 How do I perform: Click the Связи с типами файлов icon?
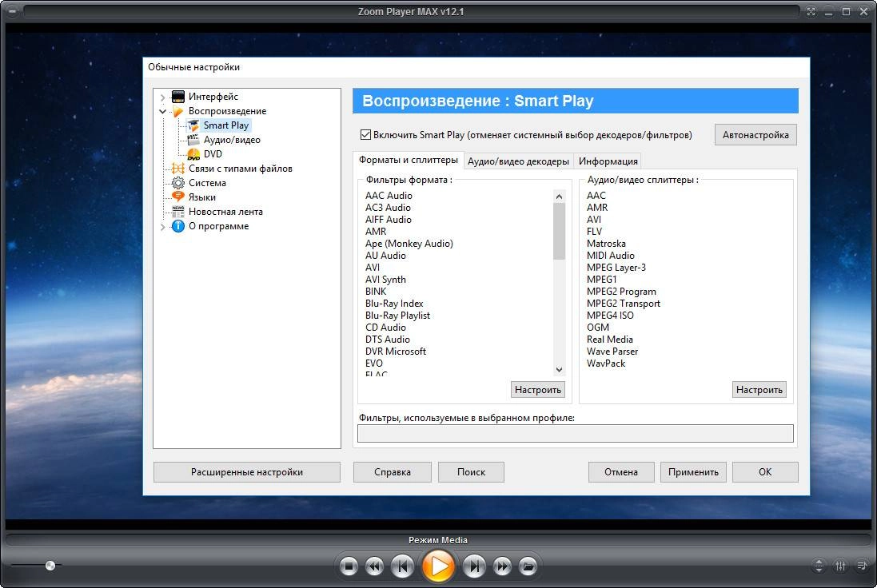click(177, 169)
